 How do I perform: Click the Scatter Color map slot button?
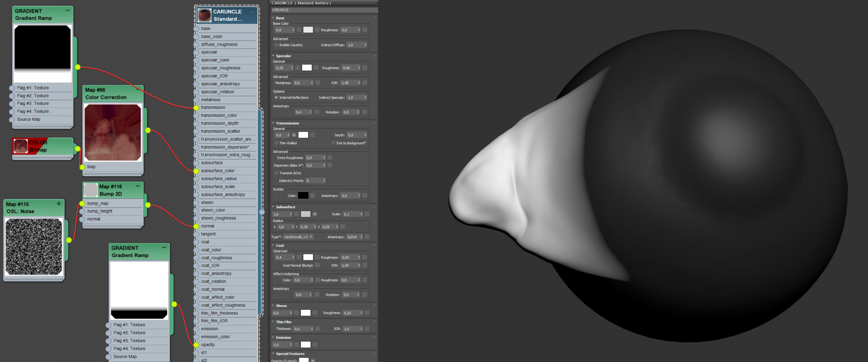312,196
